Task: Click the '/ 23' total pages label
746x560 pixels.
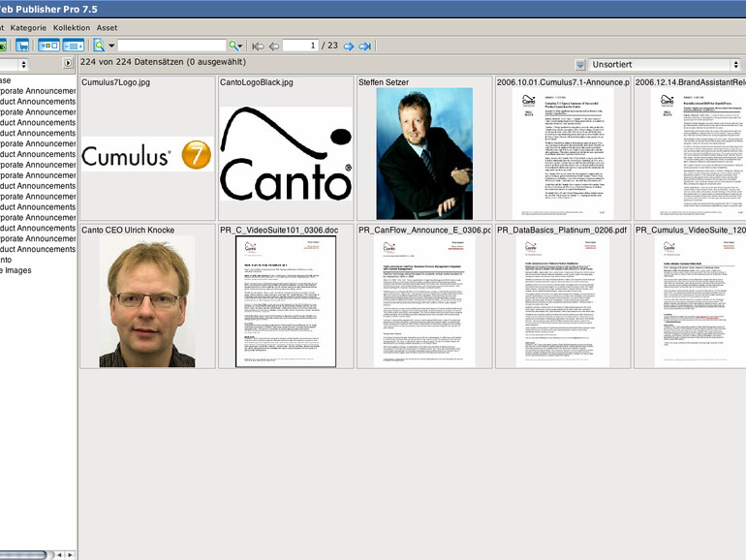Action: 329,46
